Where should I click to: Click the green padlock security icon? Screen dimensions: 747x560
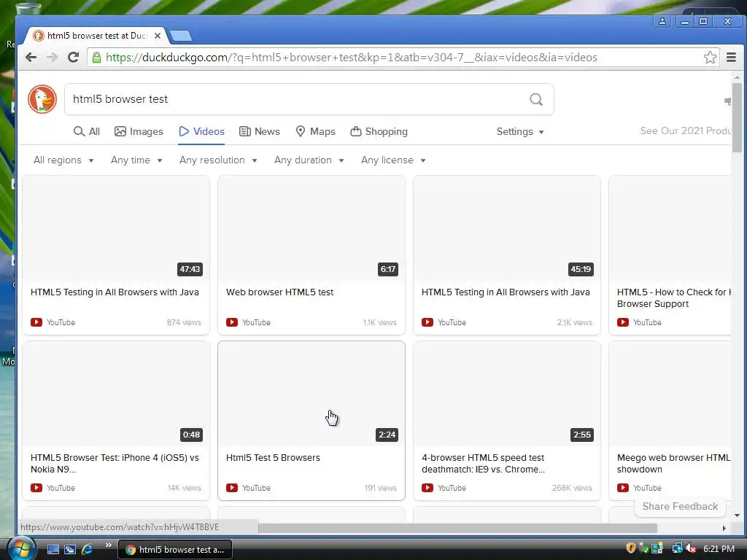97,58
